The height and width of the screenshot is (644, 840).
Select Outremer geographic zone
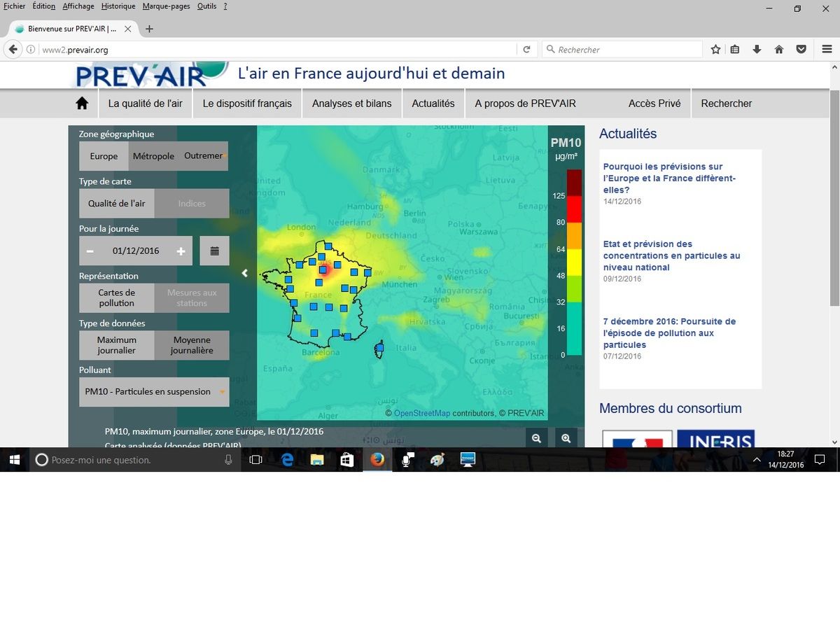click(203, 156)
